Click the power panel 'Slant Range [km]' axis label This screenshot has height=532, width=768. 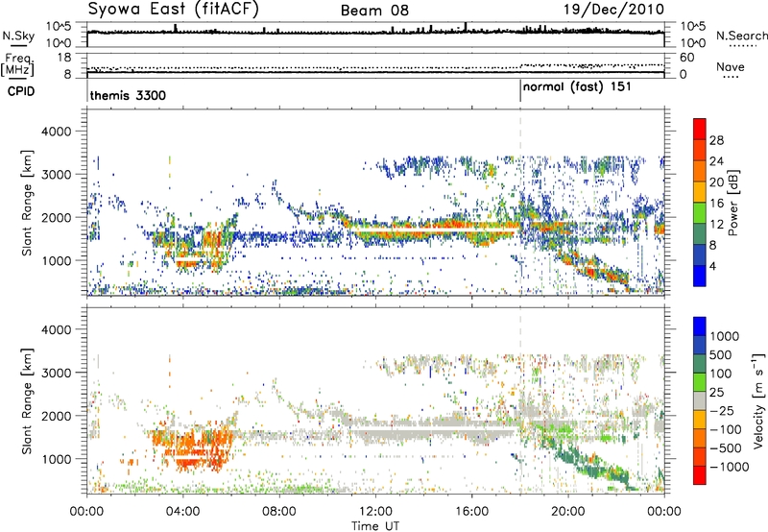[x=27, y=203]
